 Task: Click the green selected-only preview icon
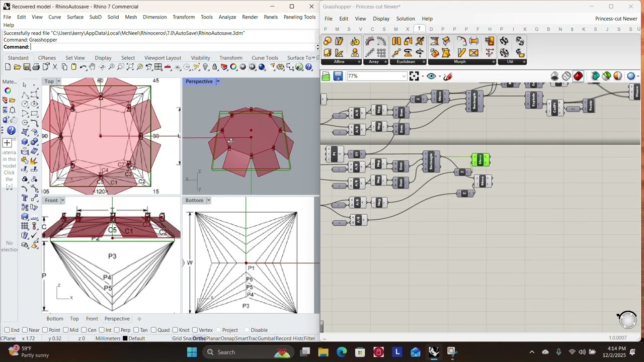(606, 76)
